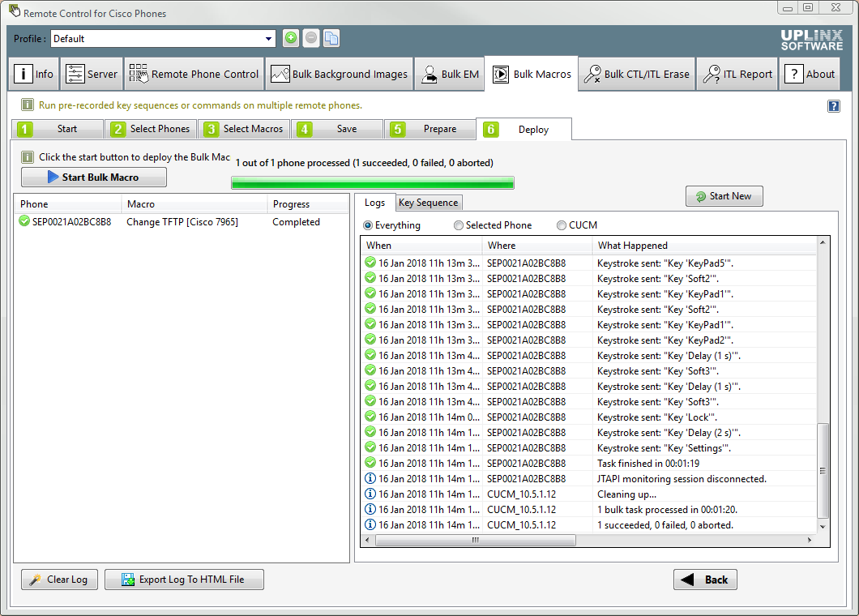Click status icon of Task finished log row

click(x=370, y=463)
